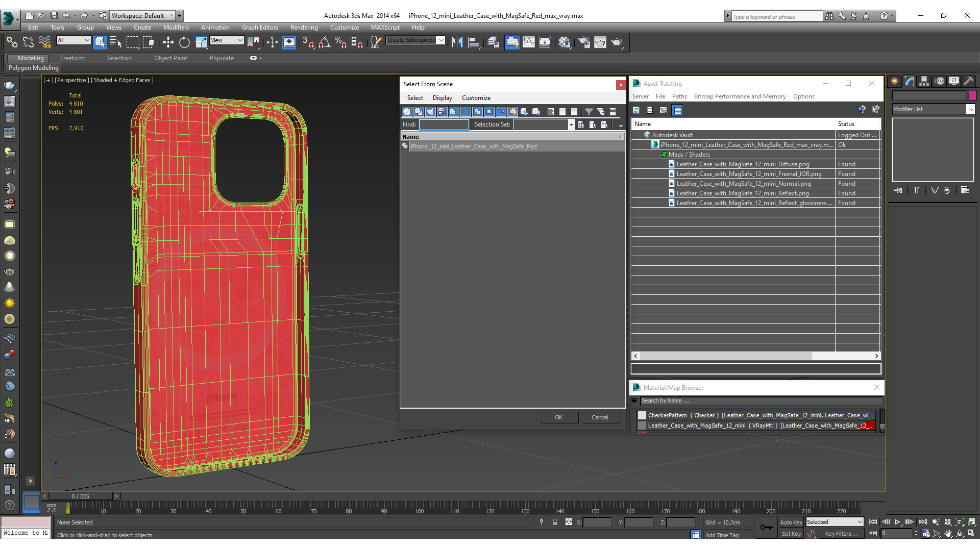This screenshot has height=551, width=980.
Task: Click the Angle Snap toggle icon
Action: 325,42
